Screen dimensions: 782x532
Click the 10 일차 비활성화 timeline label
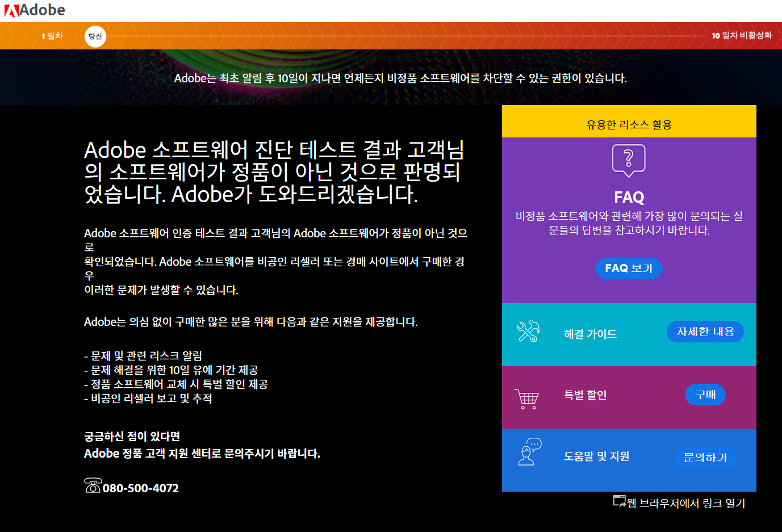pos(742,35)
